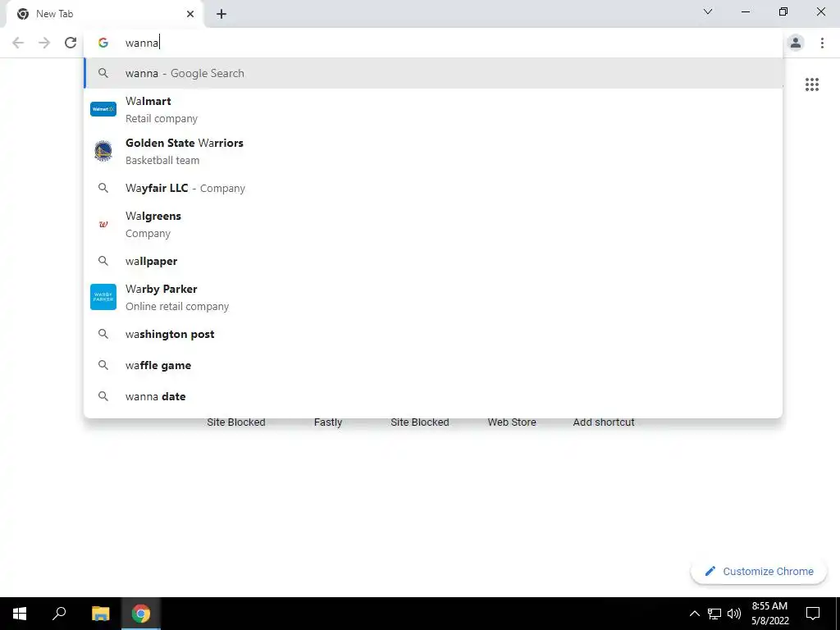Select the waffle game suggestion
This screenshot has height=630, width=840.
click(x=433, y=365)
